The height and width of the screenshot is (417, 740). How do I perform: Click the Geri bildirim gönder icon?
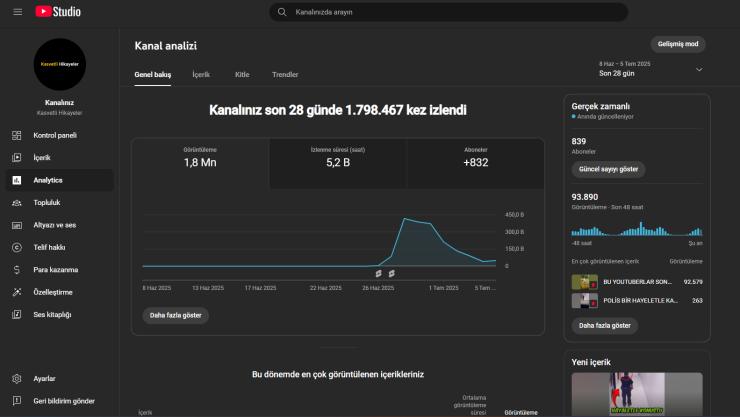pyautogui.click(x=17, y=401)
